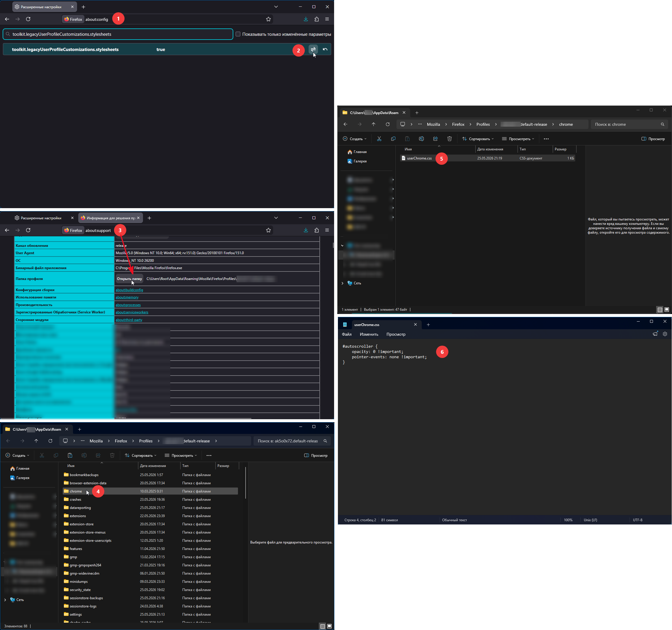Viewport: 672px width, 630px height.
Task: Reload the about:config page
Action: pos(28,19)
